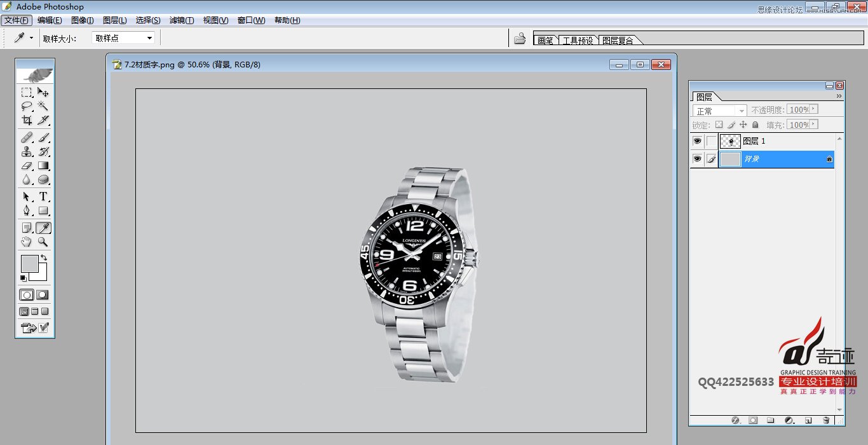Select the Eyedropper tool in toolbox
The image size is (868, 445).
(x=43, y=228)
